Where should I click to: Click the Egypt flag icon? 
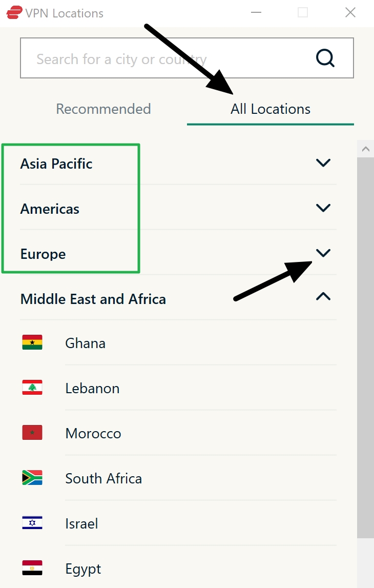coord(32,567)
